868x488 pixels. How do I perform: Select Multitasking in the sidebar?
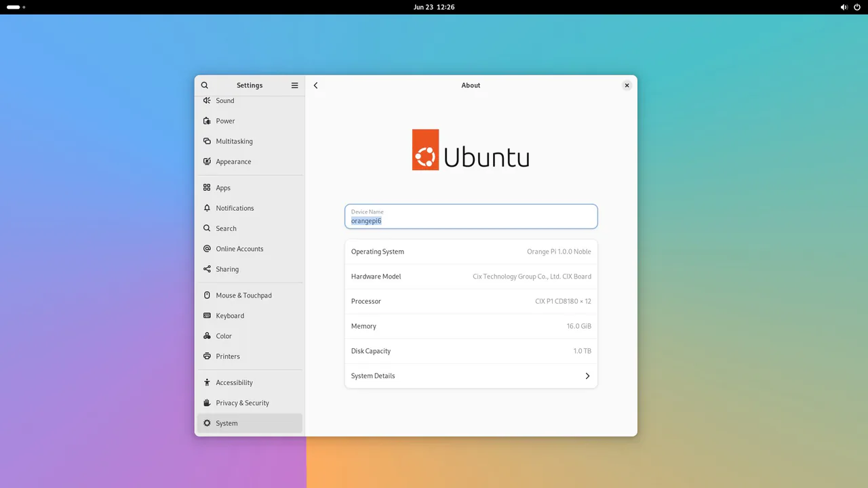[x=250, y=141]
